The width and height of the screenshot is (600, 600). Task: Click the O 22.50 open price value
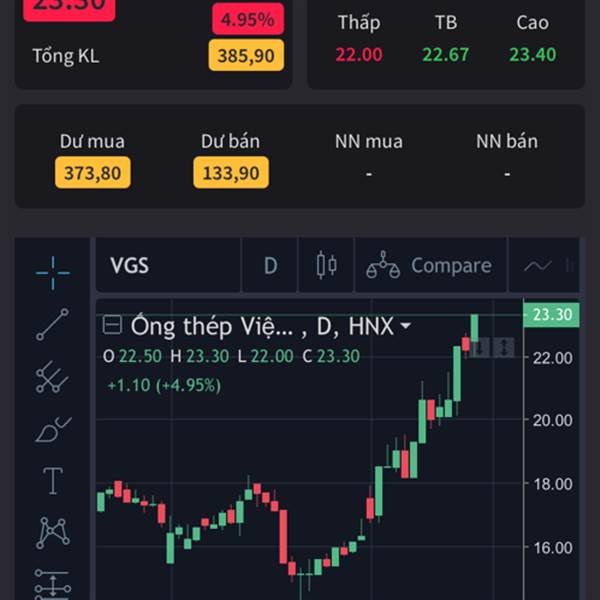tap(132, 356)
